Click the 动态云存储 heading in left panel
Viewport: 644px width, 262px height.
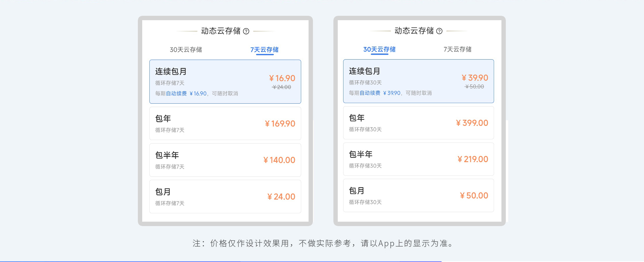(221, 31)
